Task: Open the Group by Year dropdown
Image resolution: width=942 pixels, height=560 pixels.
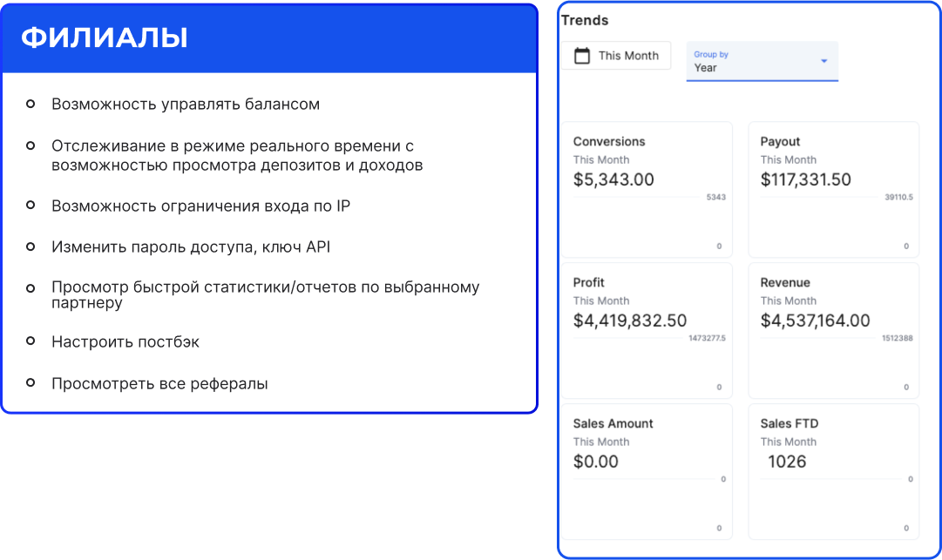Action: pos(762,61)
